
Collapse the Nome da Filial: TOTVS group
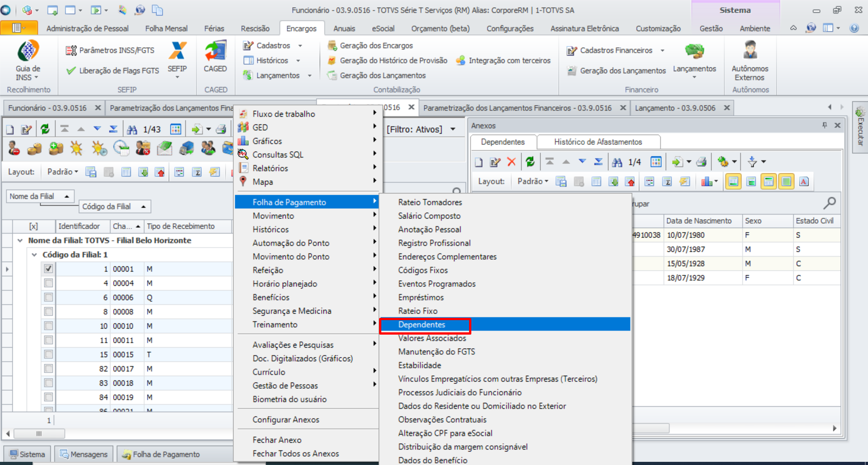[x=20, y=240]
